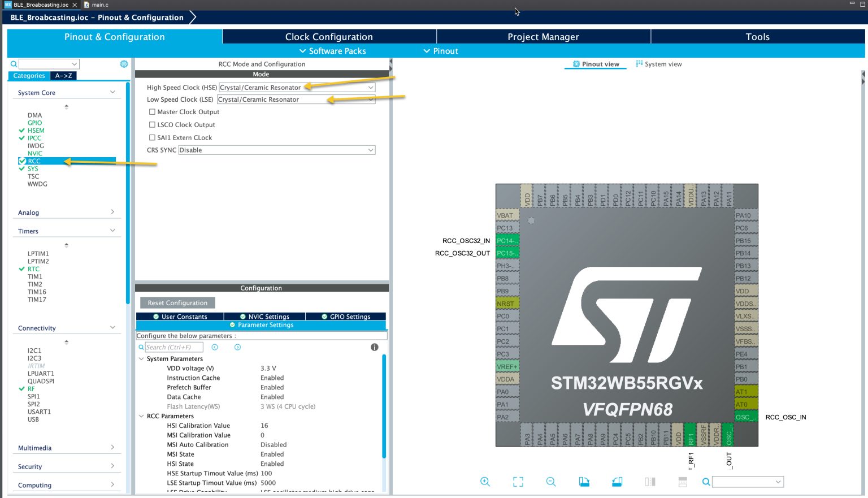This screenshot has height=498, width=868.
Task: Click the info icon in Parameter Settings
Action: 374,347
